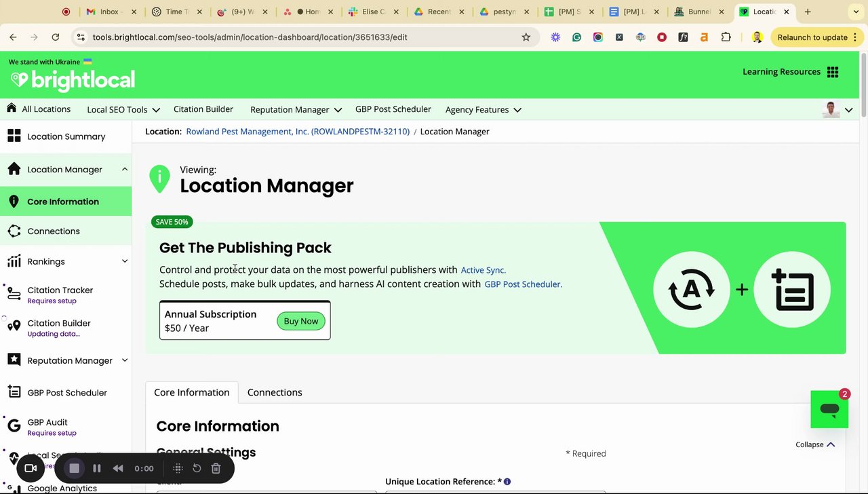Click the SAVE 50% badge
Viewport: 868px width, 494px height.
pos(172,222)
